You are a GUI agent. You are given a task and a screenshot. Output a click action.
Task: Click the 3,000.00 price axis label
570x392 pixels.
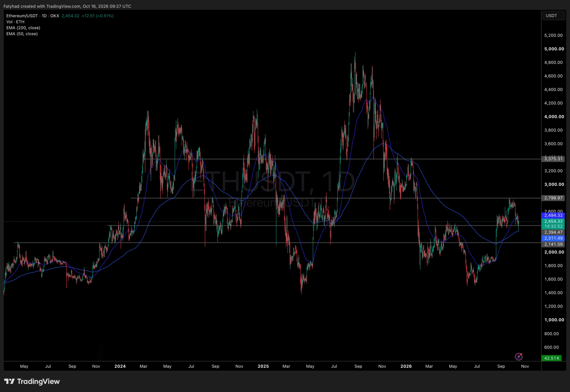[x=554, y=184]
